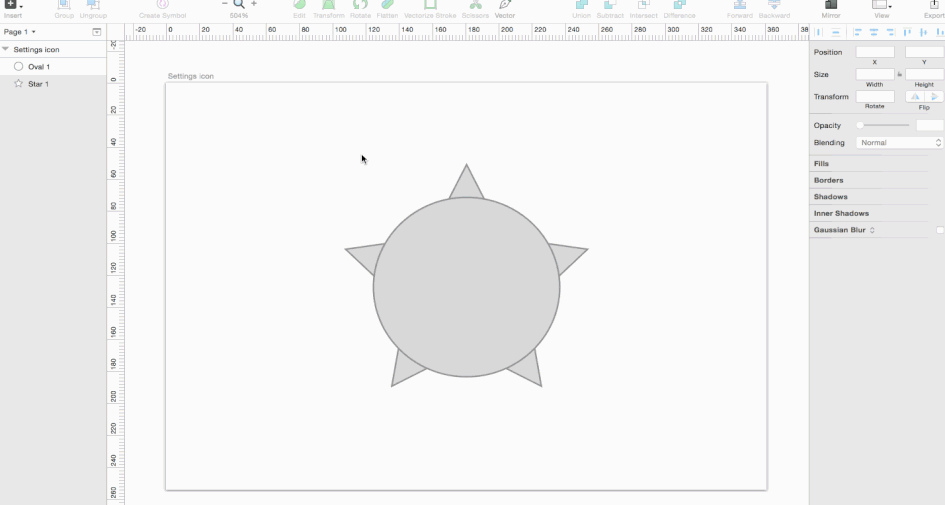Screen dimensions: 945x505
Task: Select the Oval 1 layer
Action: pyautogui.click(x=53, y=66)
